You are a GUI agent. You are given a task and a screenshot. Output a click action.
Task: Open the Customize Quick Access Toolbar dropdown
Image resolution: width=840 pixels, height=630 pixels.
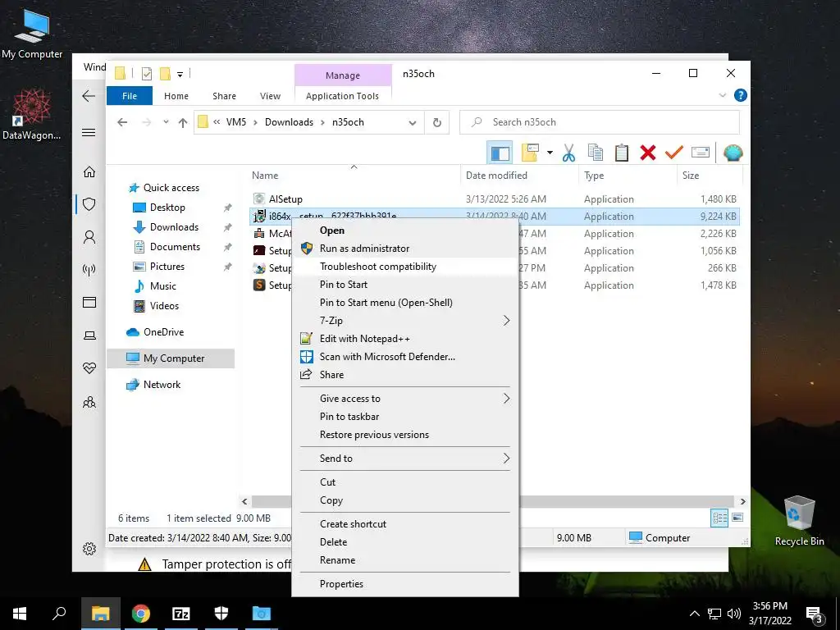click(x=180, y=75)
